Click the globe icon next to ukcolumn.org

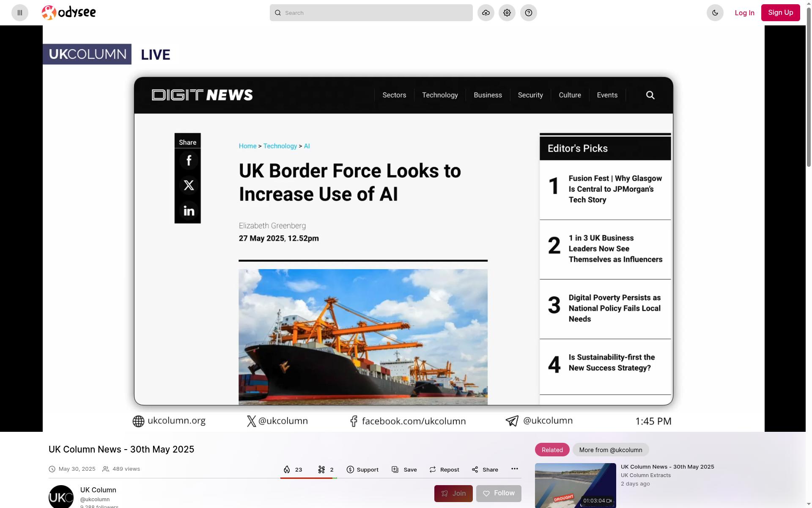tap(138, 421)
